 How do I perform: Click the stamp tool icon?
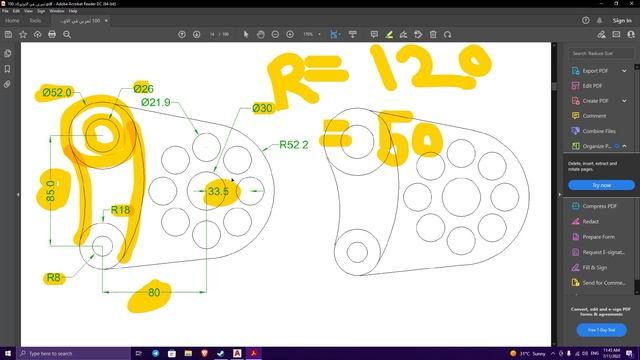[x=418, y=35]
